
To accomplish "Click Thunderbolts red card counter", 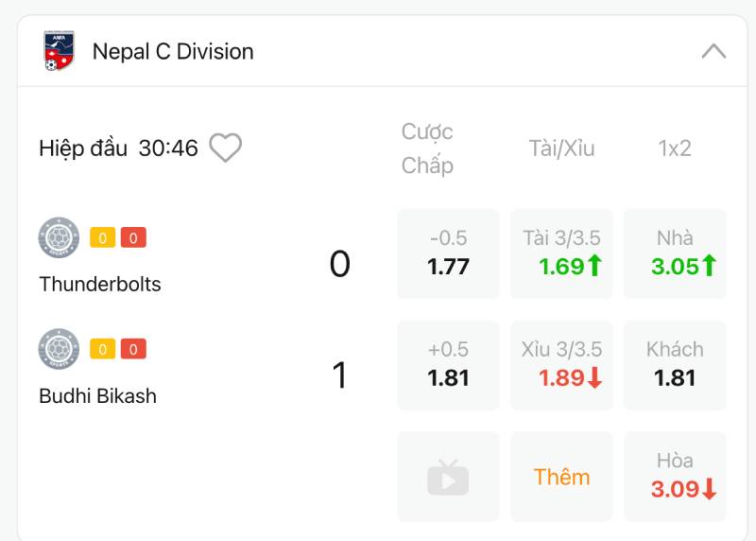I will point(133,237).
